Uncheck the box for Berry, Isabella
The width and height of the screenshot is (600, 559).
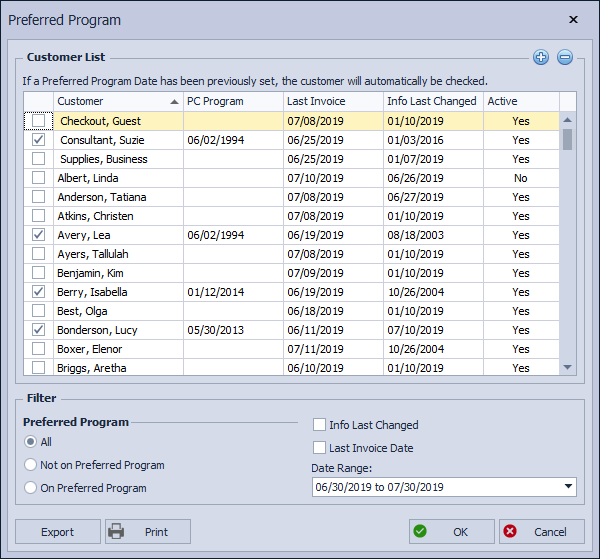[x=38, y=292]
